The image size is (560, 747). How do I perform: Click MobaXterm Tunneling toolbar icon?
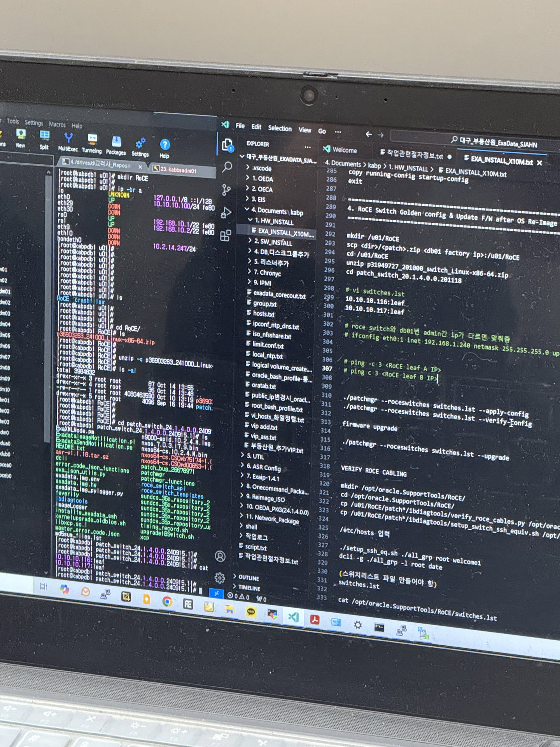point(92,142)
